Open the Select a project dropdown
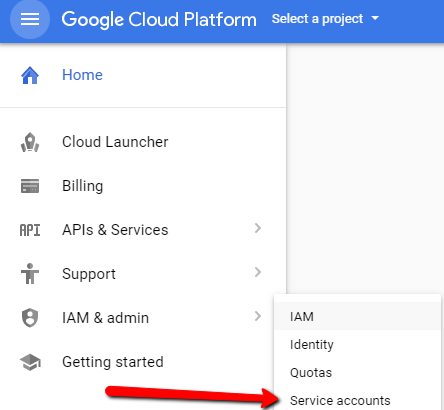Viewport: 444px width, 410px height. click(325, 19)
